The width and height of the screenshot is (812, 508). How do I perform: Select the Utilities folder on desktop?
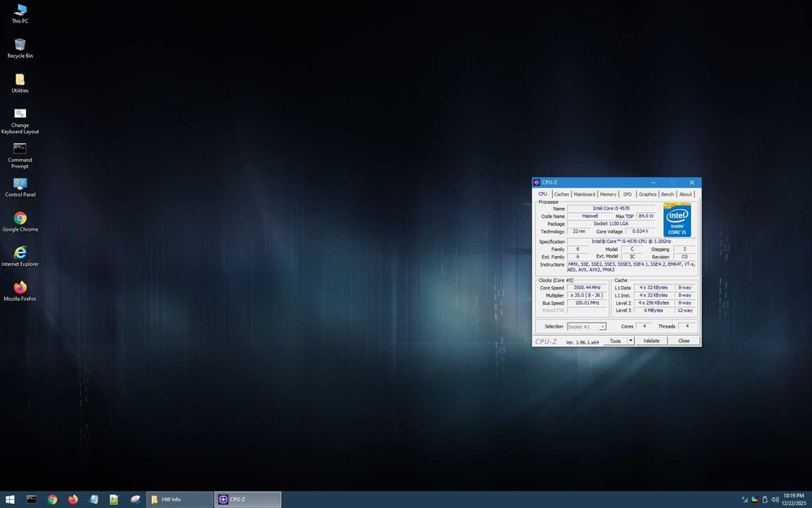20,83
